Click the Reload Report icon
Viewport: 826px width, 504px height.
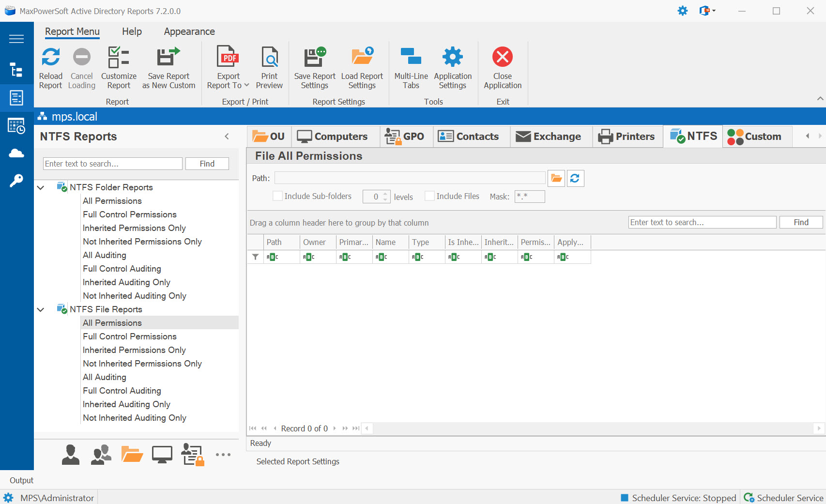click(50, 58)
